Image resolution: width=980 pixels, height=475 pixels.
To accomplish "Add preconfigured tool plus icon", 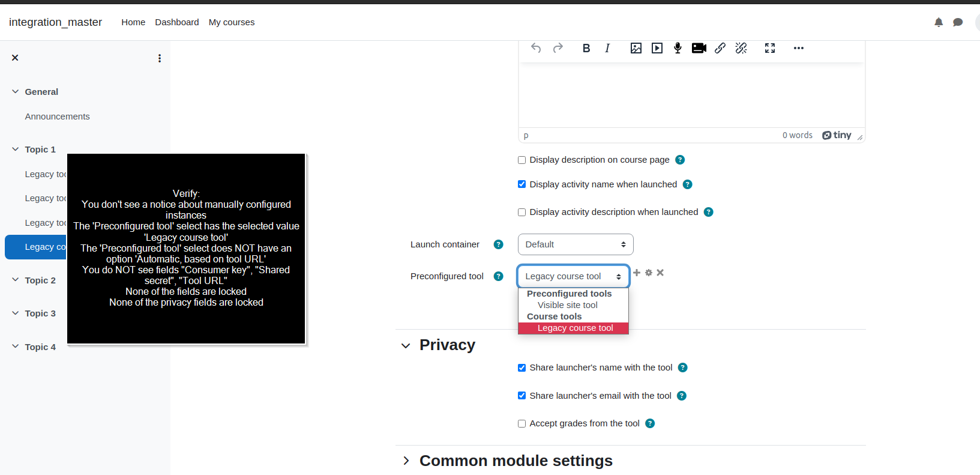I will point(637,273).
